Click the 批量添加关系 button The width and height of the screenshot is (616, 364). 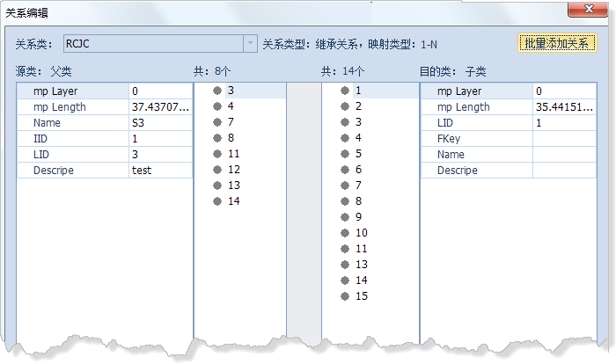[x=557, y=44]
